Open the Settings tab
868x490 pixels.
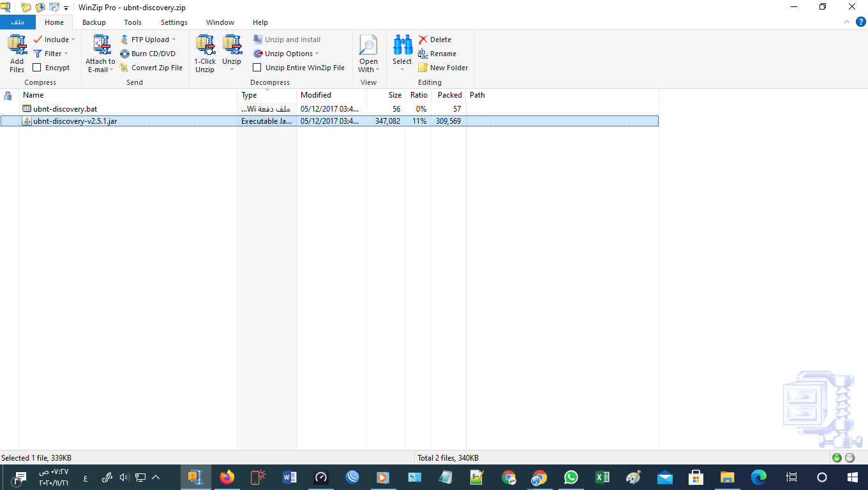tap(174, 22)
